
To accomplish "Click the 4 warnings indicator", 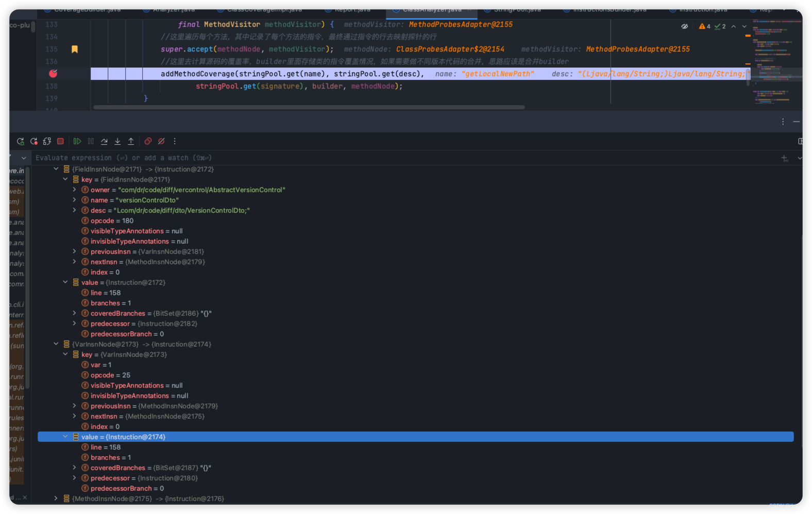I will [704, 26].
